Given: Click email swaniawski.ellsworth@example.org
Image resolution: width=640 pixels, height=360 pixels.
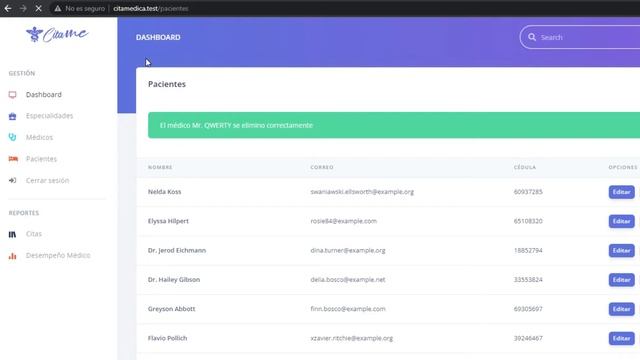Looking at the screenshot, I should [x=362, y=192].
